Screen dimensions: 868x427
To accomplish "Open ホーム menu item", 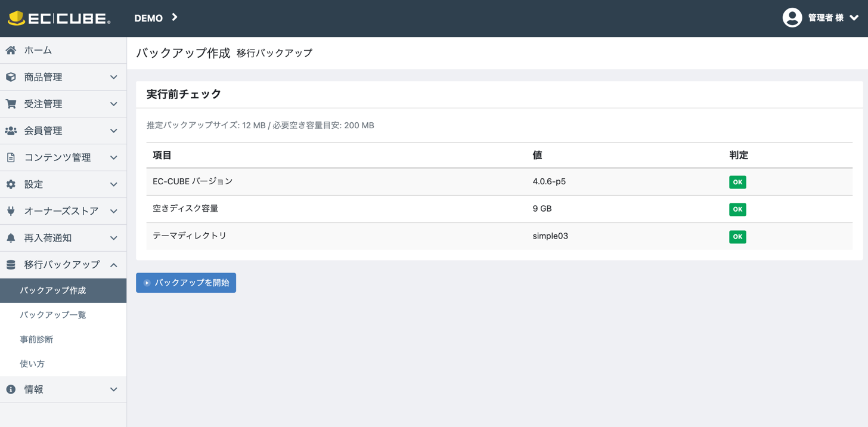I will (x=63, y=51).
